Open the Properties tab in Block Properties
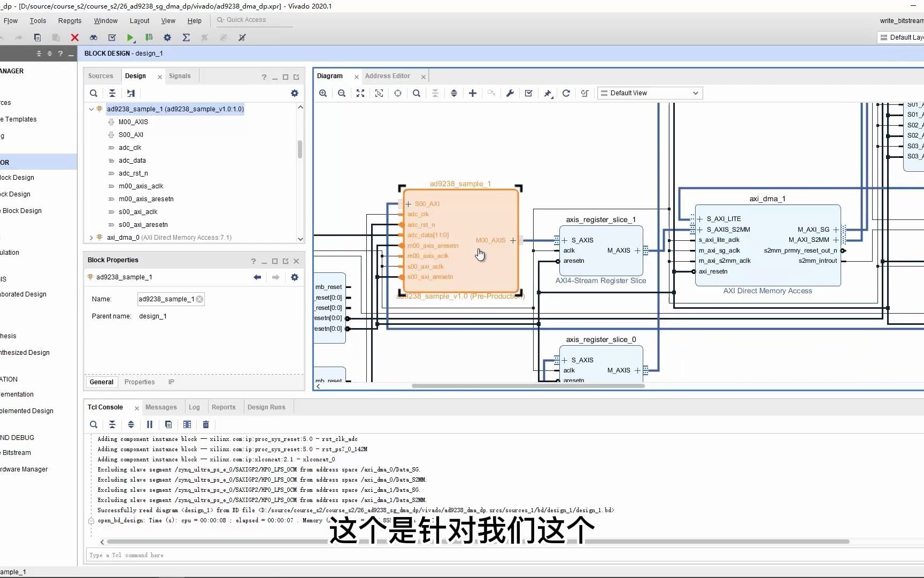This screenshot has width=924, height=578. pyautogui.click(x=140, y=382)
